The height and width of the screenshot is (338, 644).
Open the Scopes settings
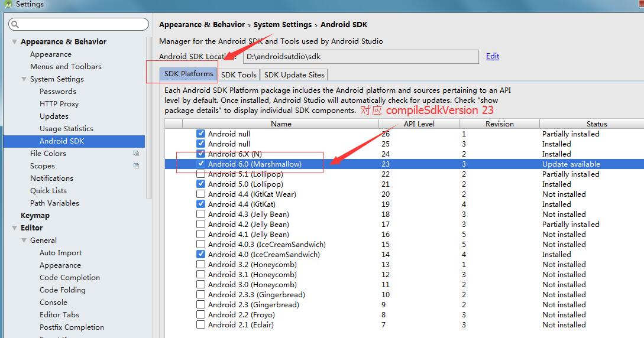[x=43, y=165]
